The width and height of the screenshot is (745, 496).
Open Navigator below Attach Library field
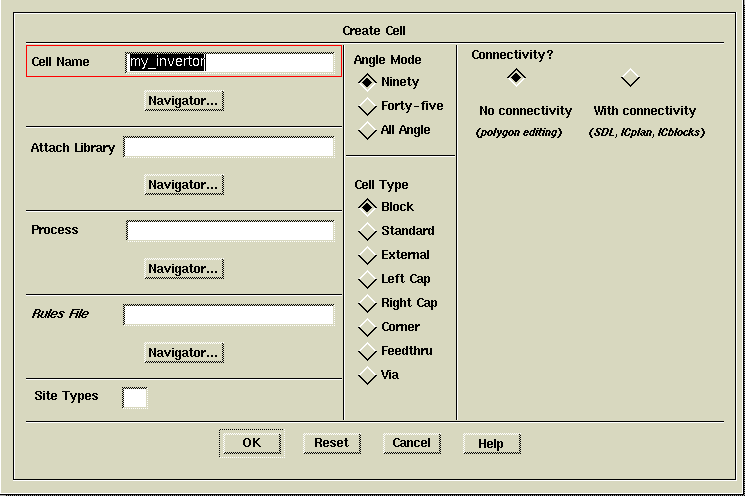coord(182,185)
